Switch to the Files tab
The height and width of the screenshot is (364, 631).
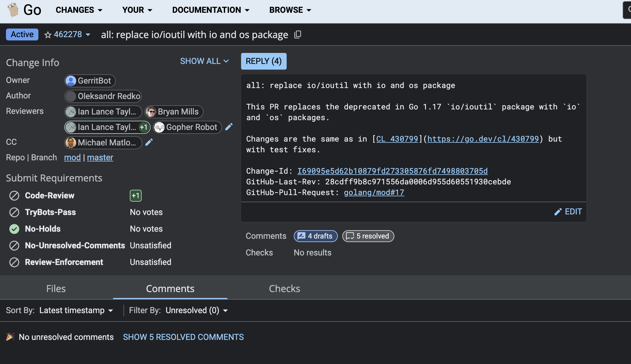tap(56, 288)
